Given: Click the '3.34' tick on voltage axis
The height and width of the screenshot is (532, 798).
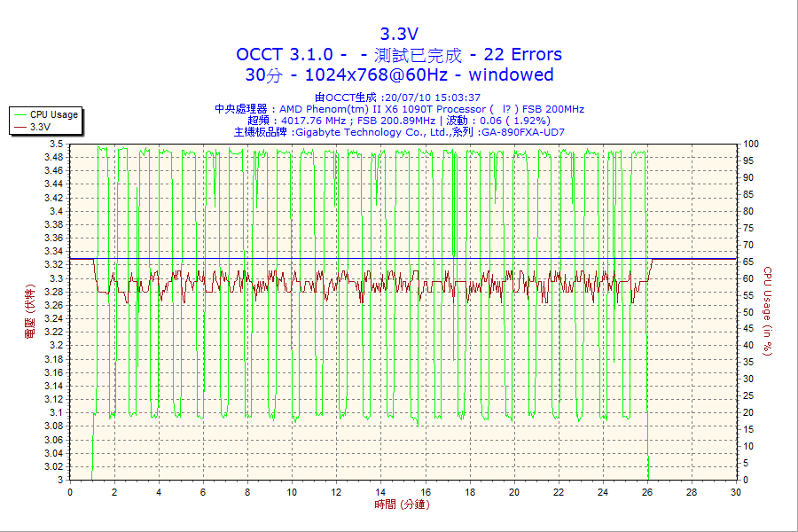Looking at the screenshot, I should (x=54, y=252).
